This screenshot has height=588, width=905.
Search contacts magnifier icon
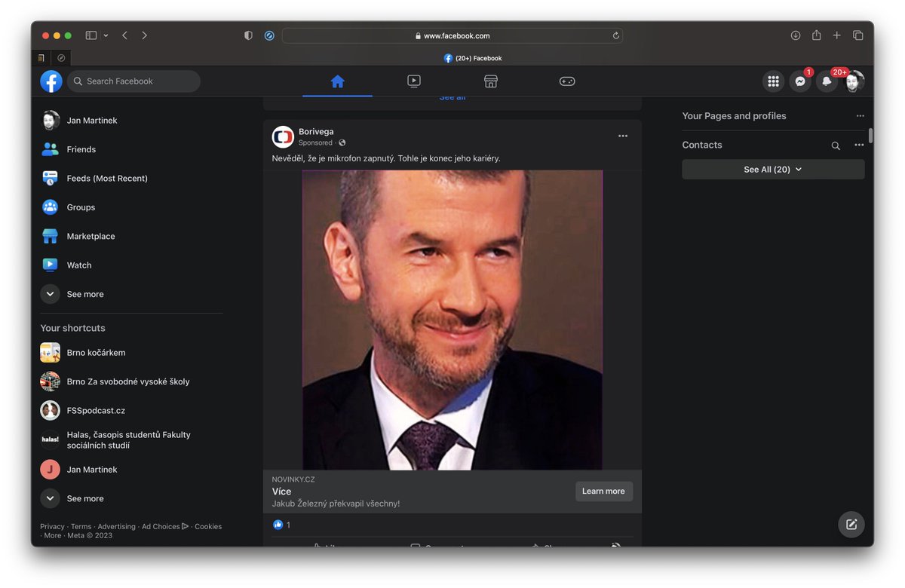pos(836,145)
